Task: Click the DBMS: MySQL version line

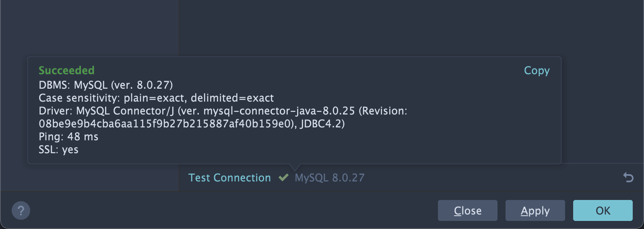Action: pos(106,85)
